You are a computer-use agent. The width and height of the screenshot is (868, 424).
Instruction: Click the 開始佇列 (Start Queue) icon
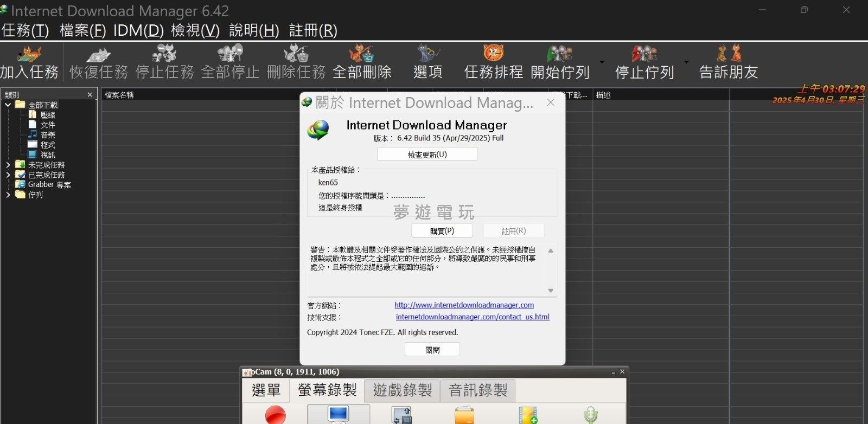[x=560, y=54]
